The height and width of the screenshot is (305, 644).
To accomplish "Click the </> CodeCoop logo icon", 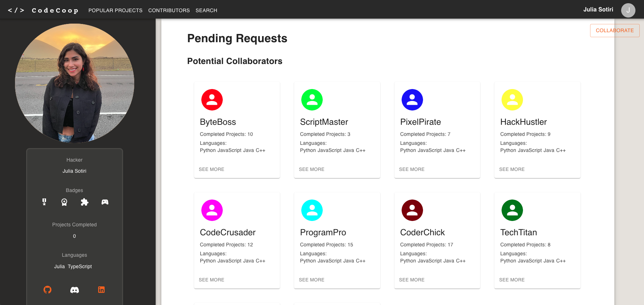I will (x=17, y=10).
